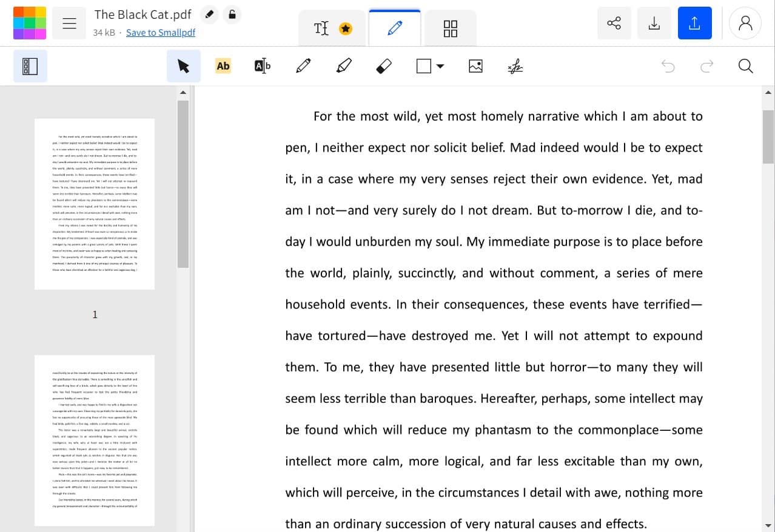Select the freehand Pencil draw tool
Viewport: 775px width, 532px height.
[x=303, y=66]
